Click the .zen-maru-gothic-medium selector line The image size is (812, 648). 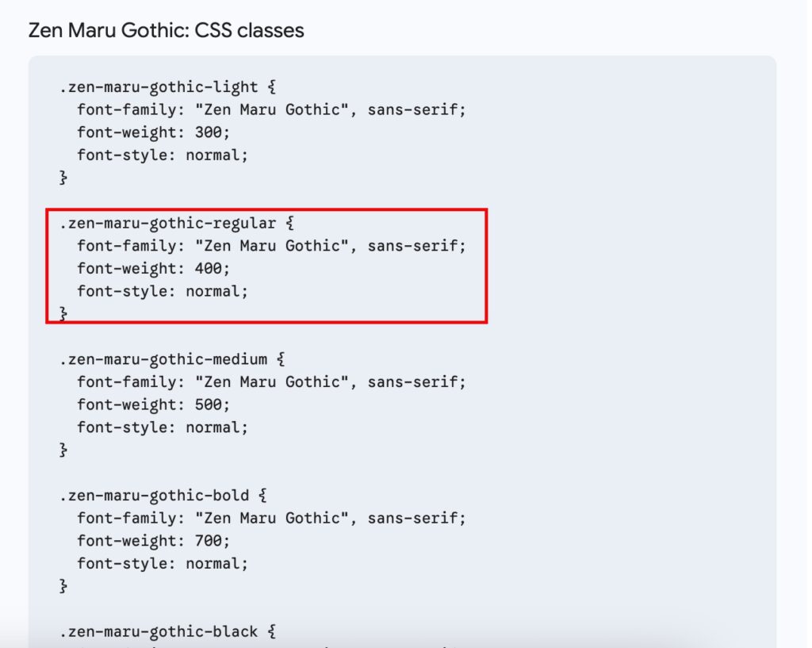[172, 359]
